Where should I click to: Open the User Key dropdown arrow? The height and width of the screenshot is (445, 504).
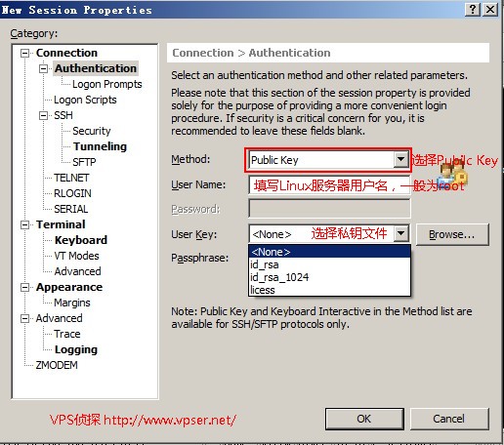point(400,234)
